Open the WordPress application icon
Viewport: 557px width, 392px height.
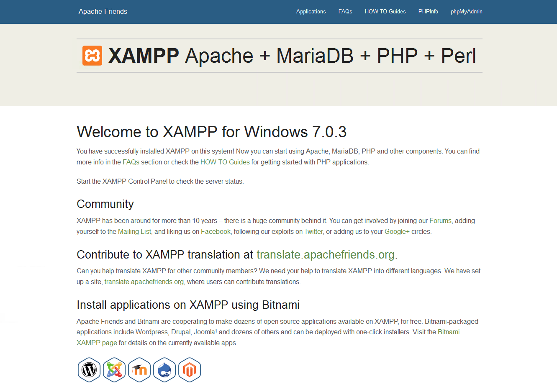point(89,370)
